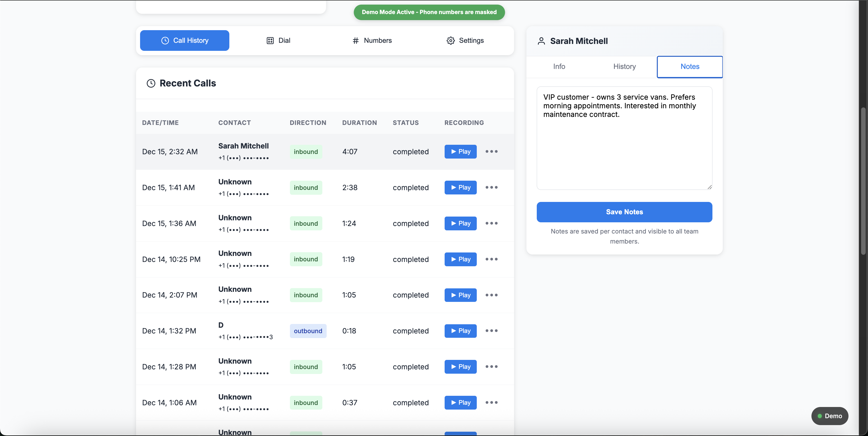
Task: Switch to the contact Info tab
Action: pyautogui.click(x=559, y=66)
